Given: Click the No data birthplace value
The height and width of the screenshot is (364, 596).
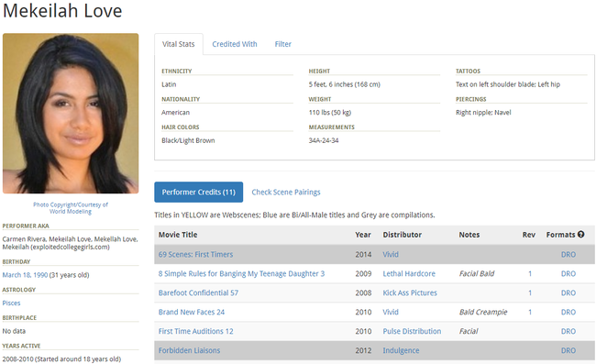Looking at the screenshot, I should (14, 331).
